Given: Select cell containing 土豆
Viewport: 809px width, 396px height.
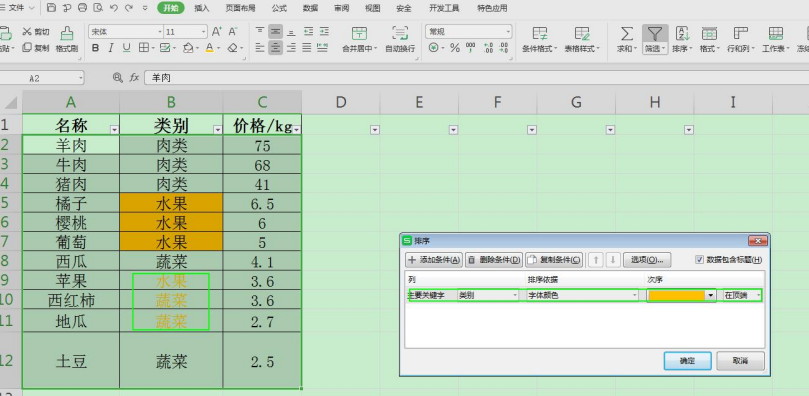Looking at the screenshot, I should (x=71, y=360).
